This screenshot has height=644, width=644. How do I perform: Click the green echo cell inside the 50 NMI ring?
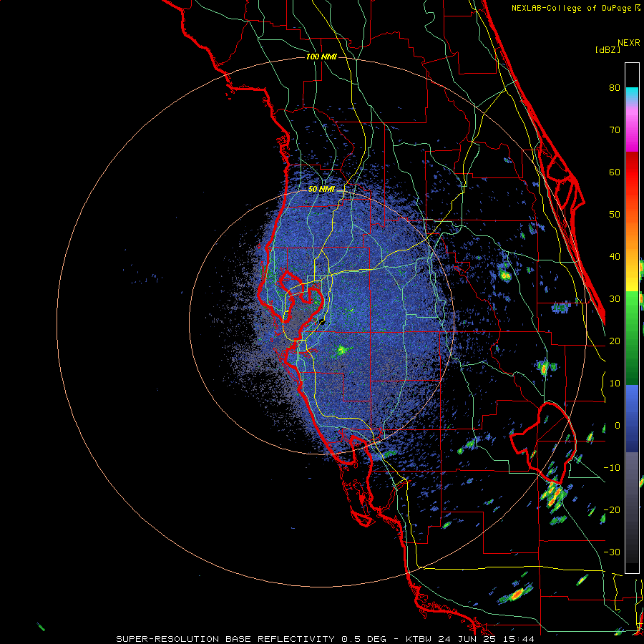click(341, 351)
